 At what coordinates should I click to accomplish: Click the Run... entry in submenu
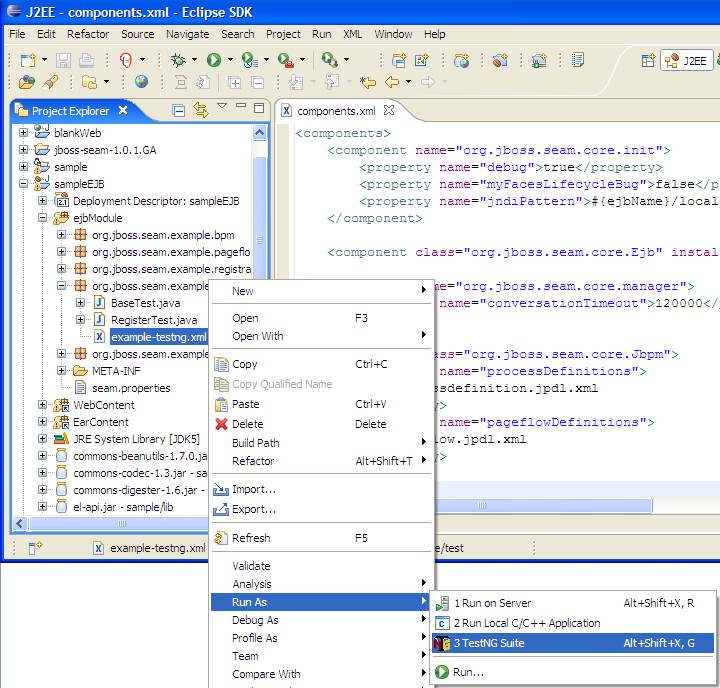(573, 672)
